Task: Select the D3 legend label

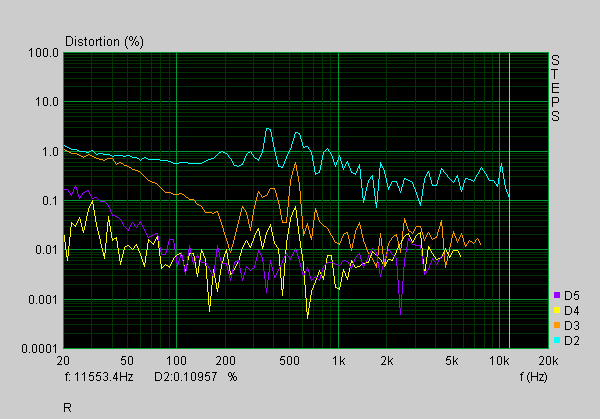Action: point(572,326)
